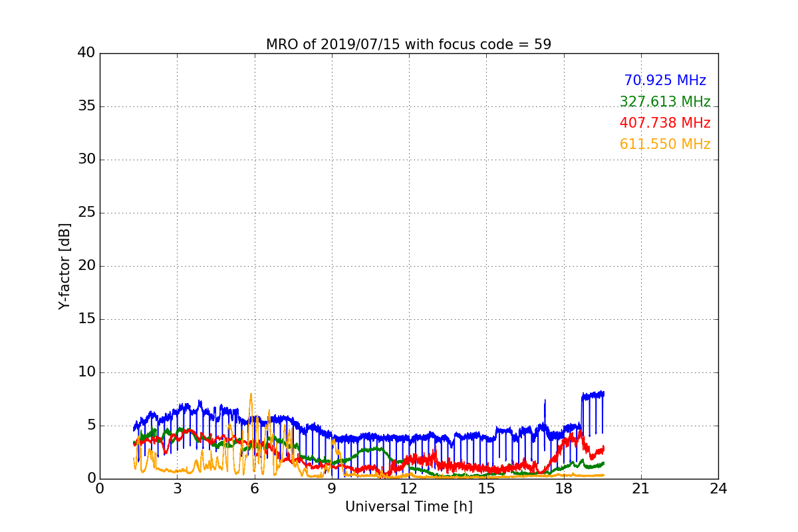The image size is (798, 532).
Task: Click the y-axis tick label 15
Action: (x=86, y=319)
